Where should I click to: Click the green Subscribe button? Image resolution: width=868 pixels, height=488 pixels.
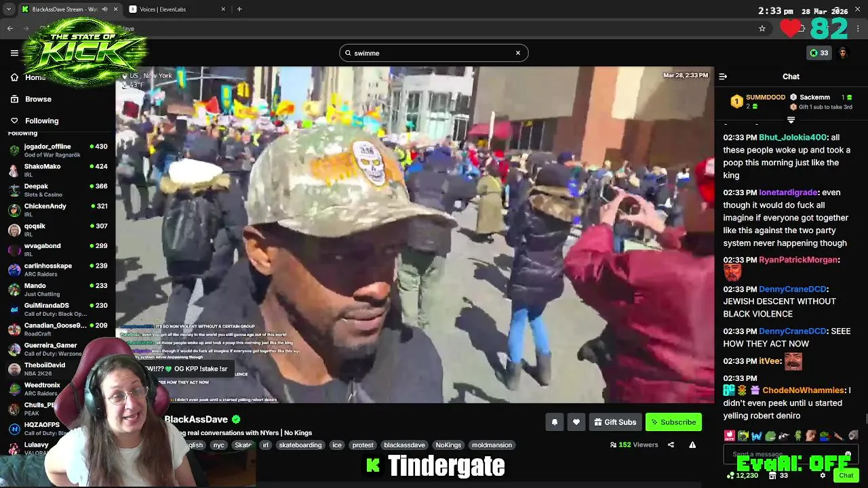[x=673, y=422]
